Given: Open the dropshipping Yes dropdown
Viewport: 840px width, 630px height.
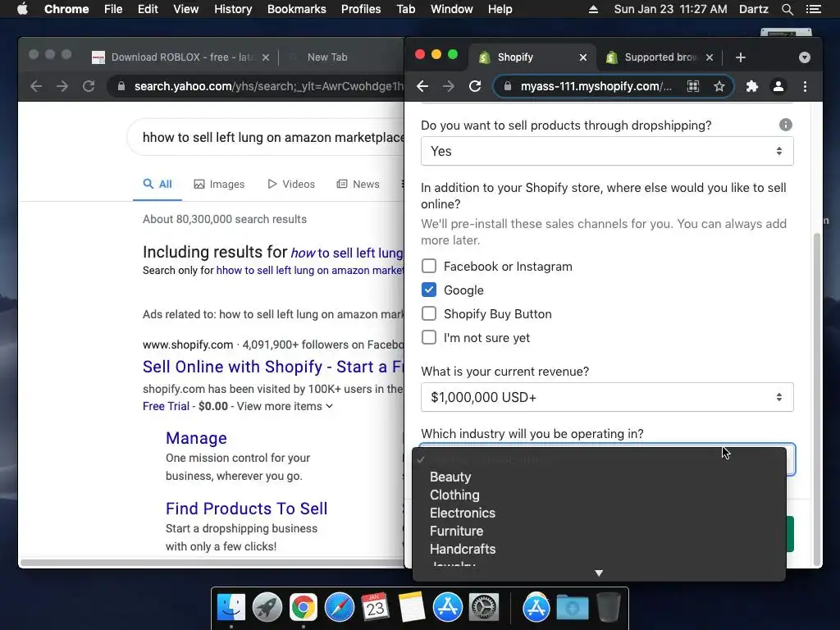Looking at the screenshot, I should coord(607,151).
